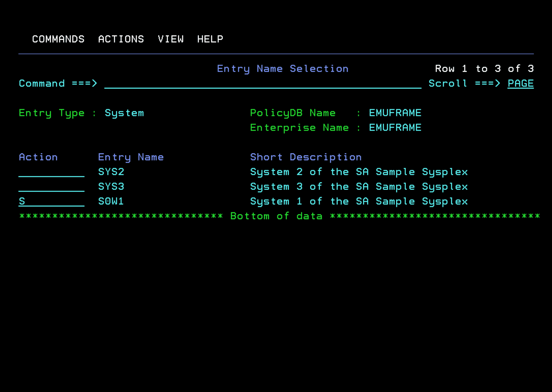Select the SYS2 entry name

(x=111, y=172)
